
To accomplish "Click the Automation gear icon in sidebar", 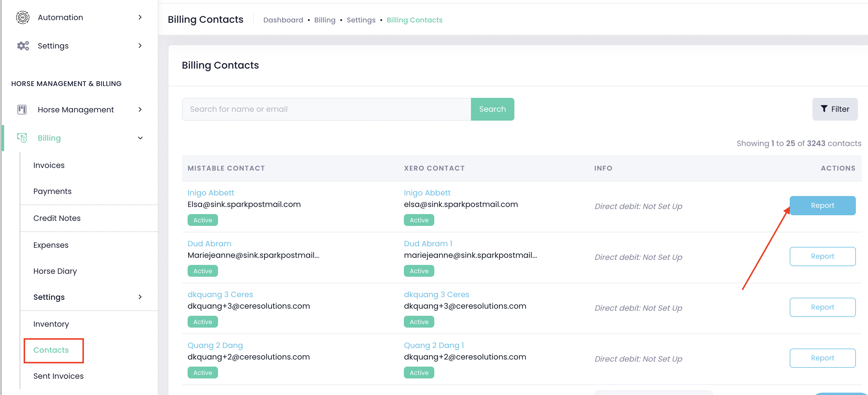I will point(22,17).
